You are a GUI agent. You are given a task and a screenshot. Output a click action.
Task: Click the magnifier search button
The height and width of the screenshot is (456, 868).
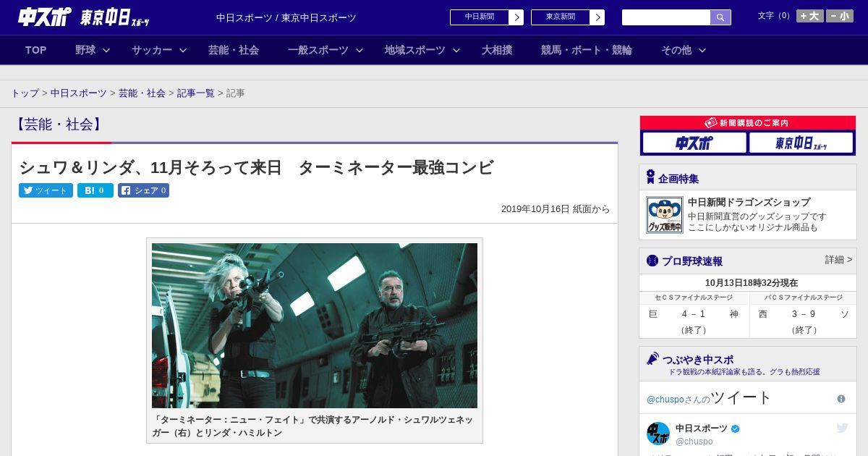point(720,17)
